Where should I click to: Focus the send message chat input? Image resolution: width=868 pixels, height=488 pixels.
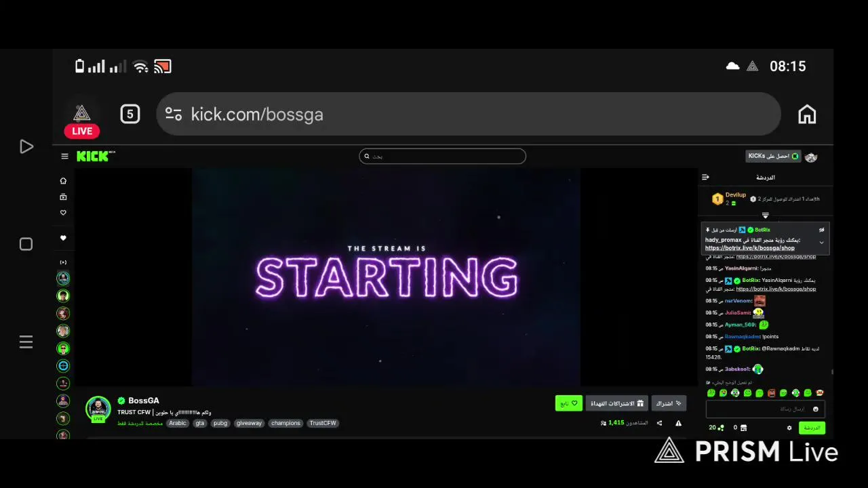pos(765,409)
